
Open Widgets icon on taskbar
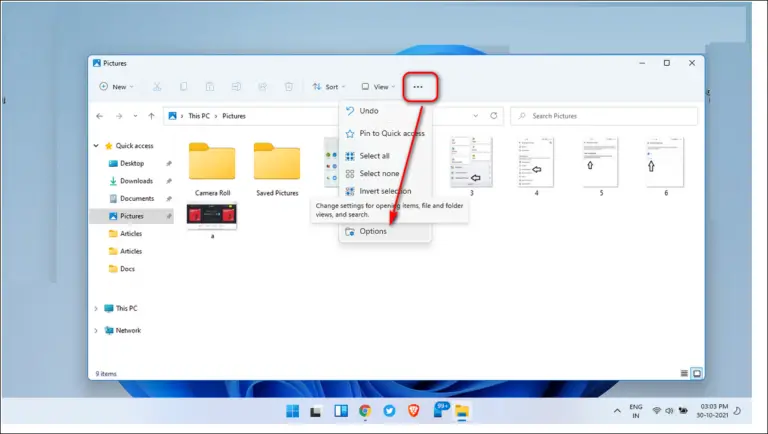pyautogui.click(x=341, y=411)
